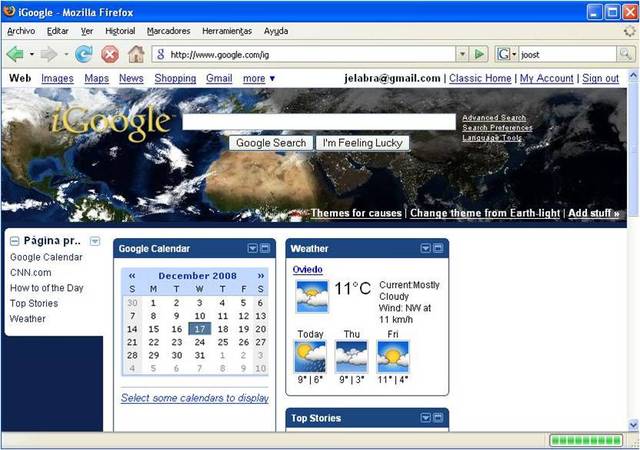Click the toolbar search box containing joost
Viewport: 640px width, 450px height.
568,54
